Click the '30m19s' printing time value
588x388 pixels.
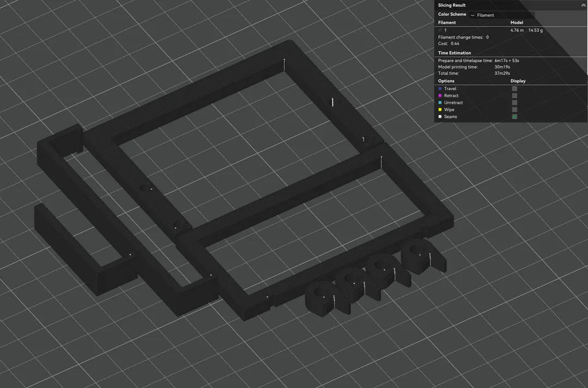tap(502, 67)
